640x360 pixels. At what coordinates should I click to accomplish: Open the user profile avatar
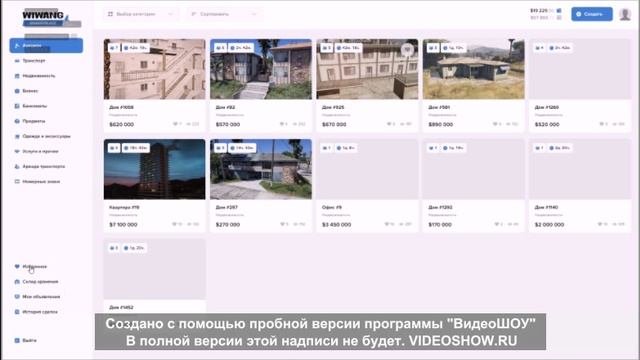click(x=625, y=14)
